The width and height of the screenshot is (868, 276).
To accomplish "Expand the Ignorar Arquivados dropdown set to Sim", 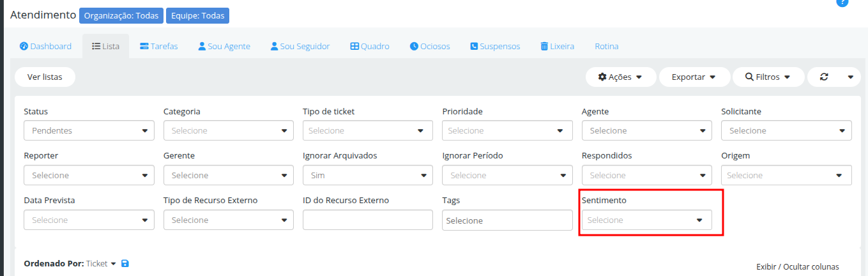I will (368, 175).
